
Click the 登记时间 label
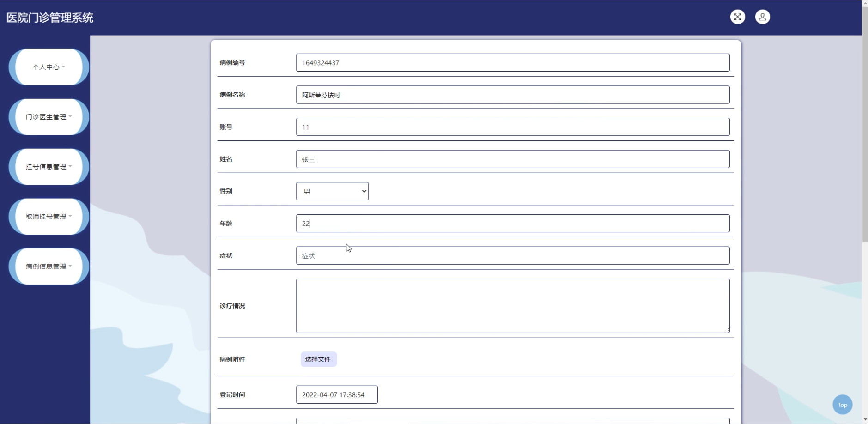click(x=232, y=395)
